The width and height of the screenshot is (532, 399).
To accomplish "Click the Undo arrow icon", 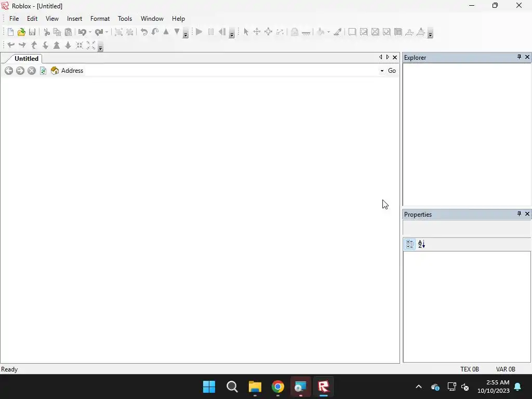I will pyautogui.click(x=82, y=32).
